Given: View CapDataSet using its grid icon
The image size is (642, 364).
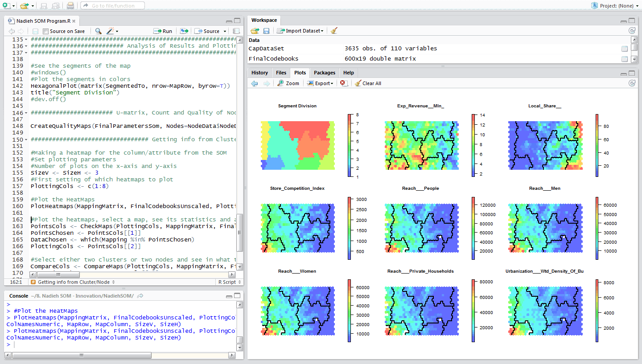Looking at the screenshot, I should click(625, 49).
